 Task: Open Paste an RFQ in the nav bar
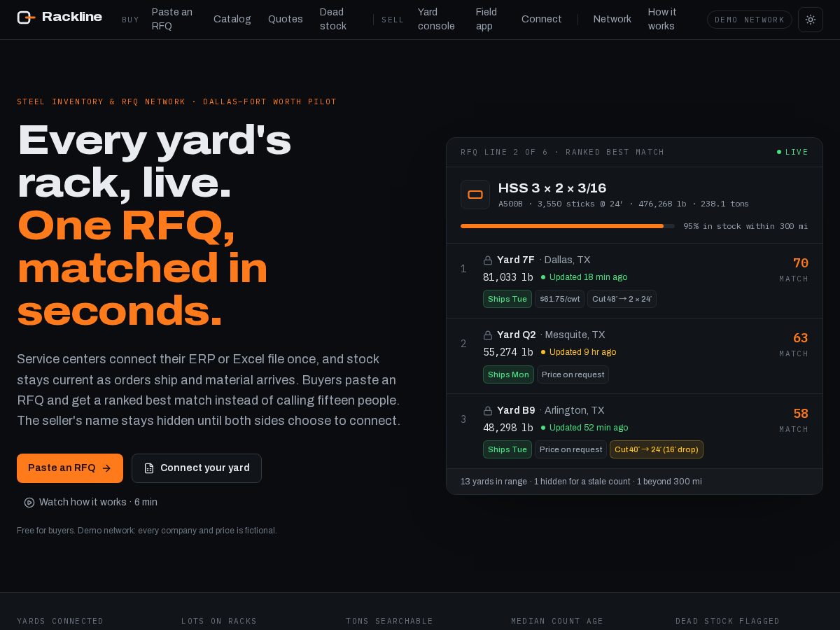coord(172,19)
